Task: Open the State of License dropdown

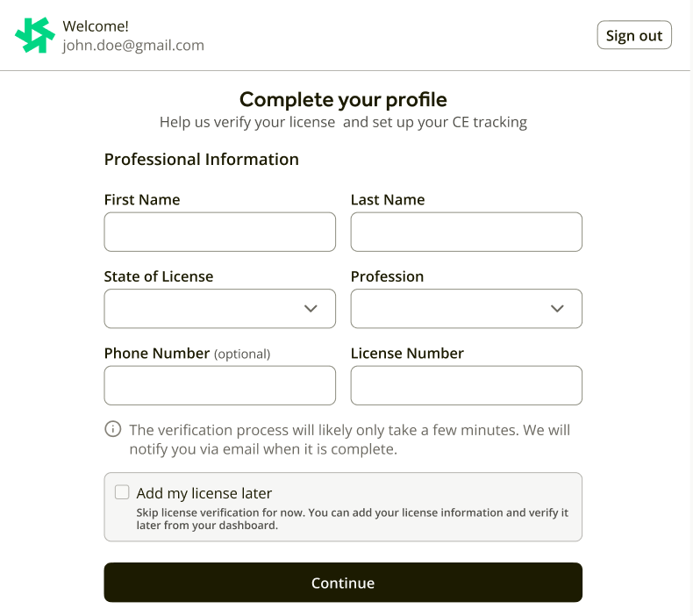Action: (219, 309)
